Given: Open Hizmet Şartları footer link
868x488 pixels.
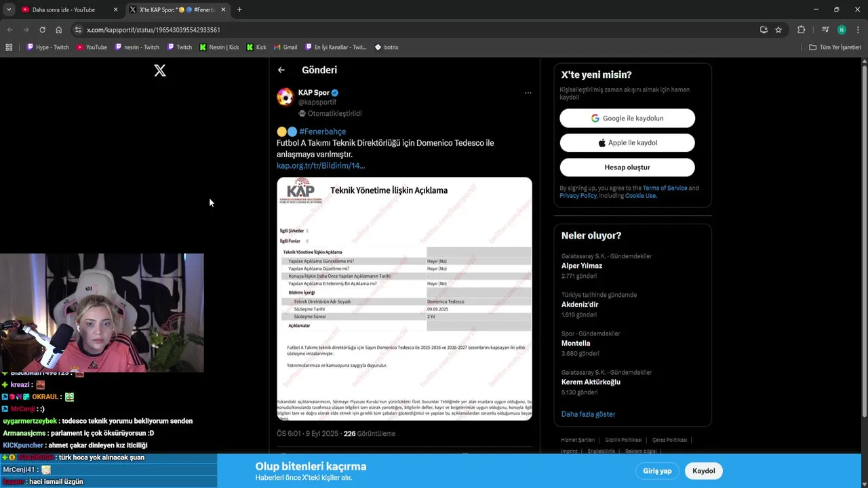Looking at the screenshot, I should click(x=578, y=440).
